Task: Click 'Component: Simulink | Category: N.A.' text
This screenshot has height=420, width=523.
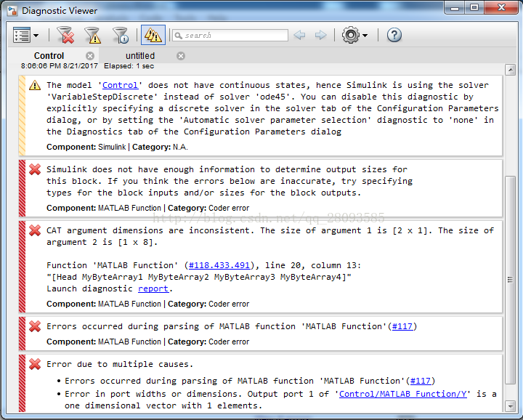Action: pos(117,147)
